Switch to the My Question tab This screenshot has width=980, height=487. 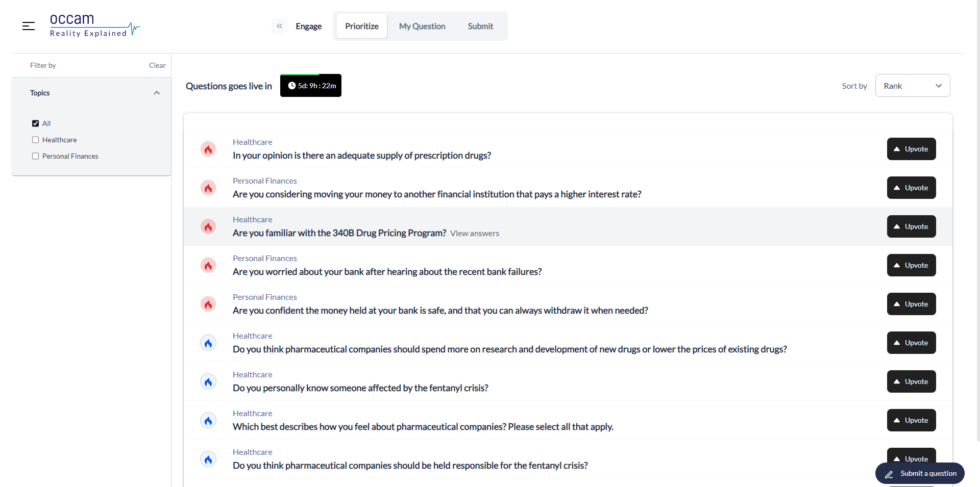[x=422, y=26]
